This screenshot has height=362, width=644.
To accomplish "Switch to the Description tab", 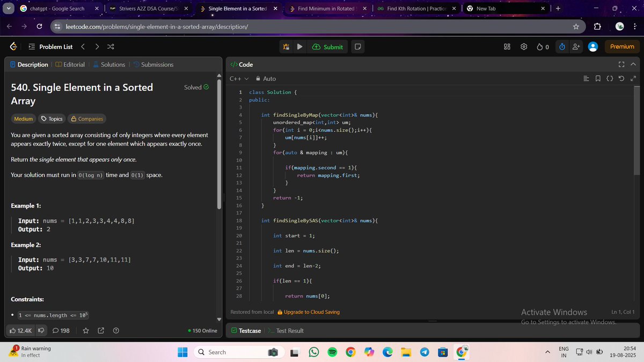I will point(29,64).
